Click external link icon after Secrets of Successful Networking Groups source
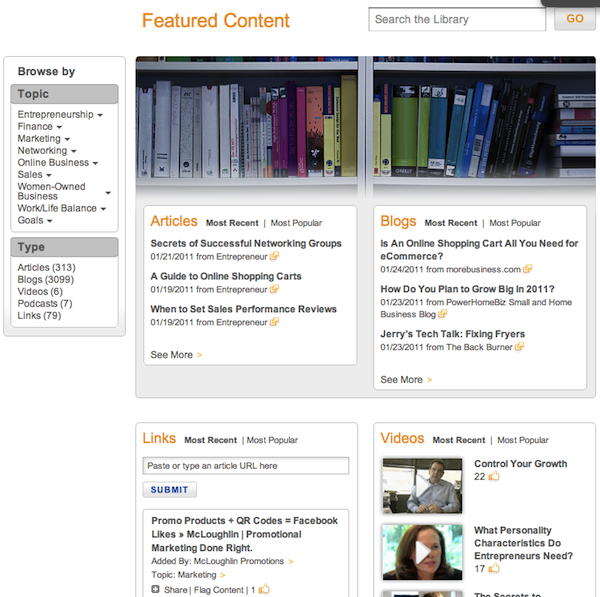 point(274,256)
